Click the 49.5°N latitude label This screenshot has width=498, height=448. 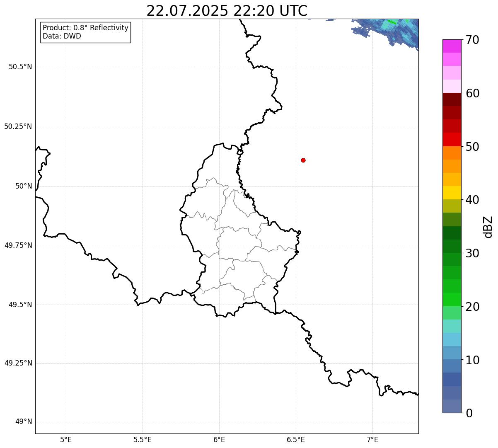pyautogui.click(x=20, y=305)
